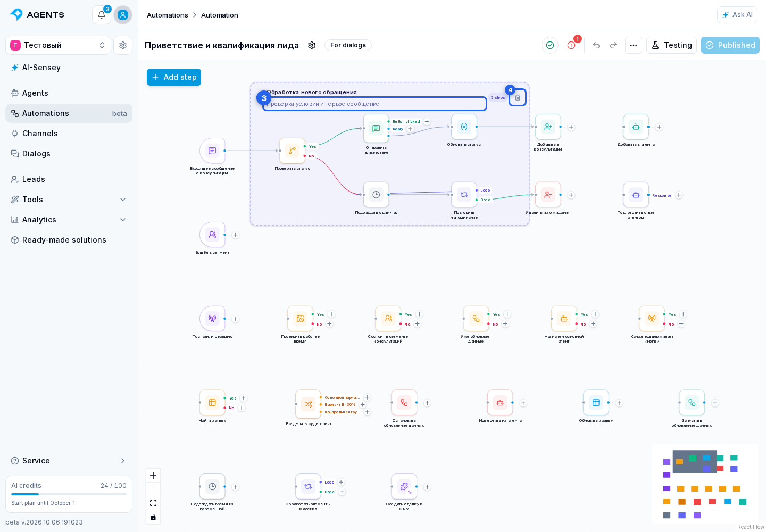Screen dimensions: 766x532
Task: Edit the group description input field
Action: (375, 104)
